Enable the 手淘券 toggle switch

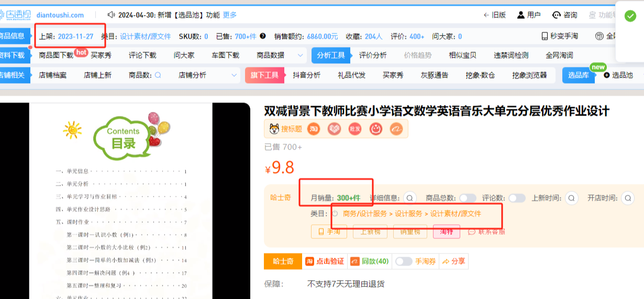click(404, 261)
